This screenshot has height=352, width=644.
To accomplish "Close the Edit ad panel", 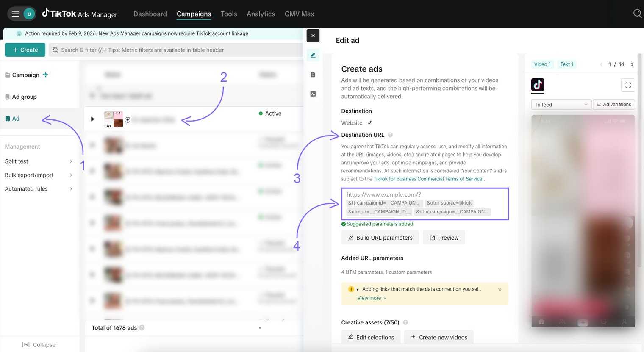I will tap(313, 36).
